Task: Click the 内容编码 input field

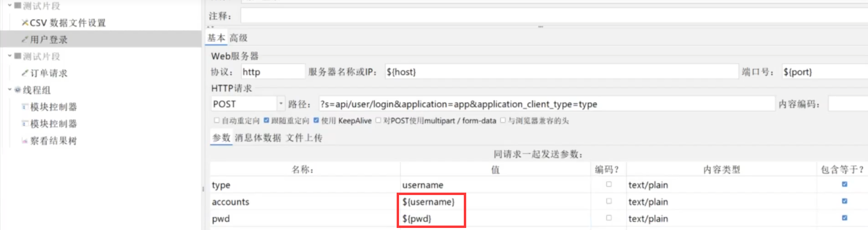Action: 848,104
